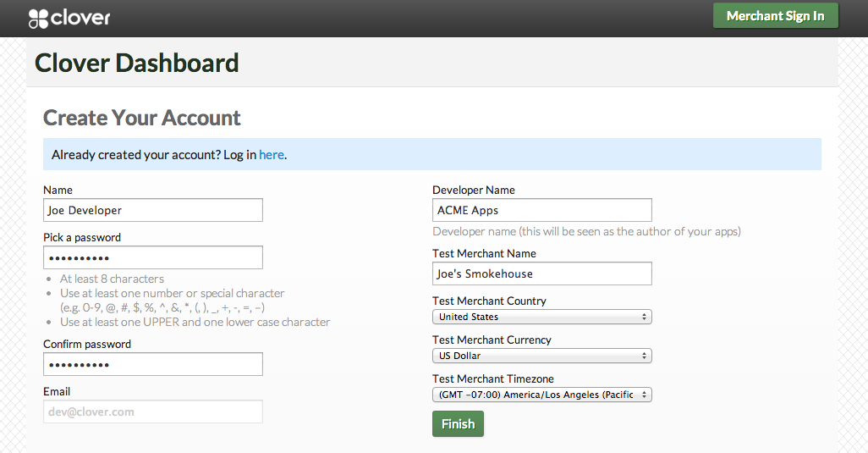Click the 'Create Your Account' heading

click(142, 118)
